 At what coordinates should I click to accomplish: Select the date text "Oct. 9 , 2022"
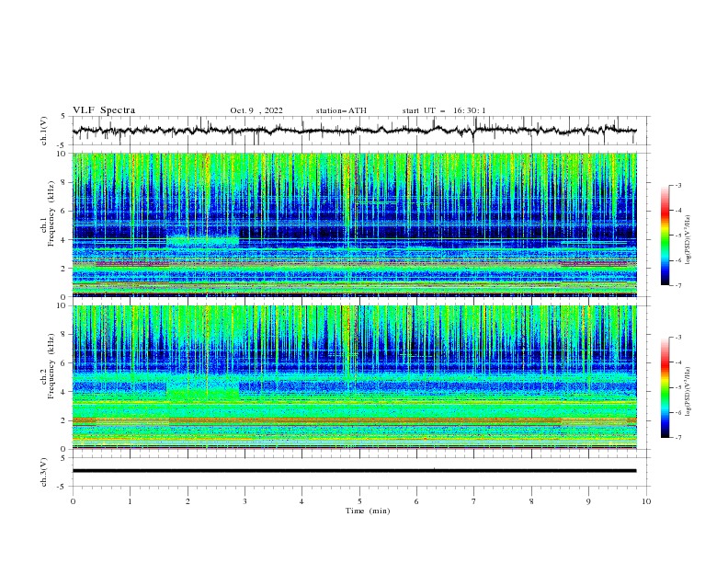[256, 110]
